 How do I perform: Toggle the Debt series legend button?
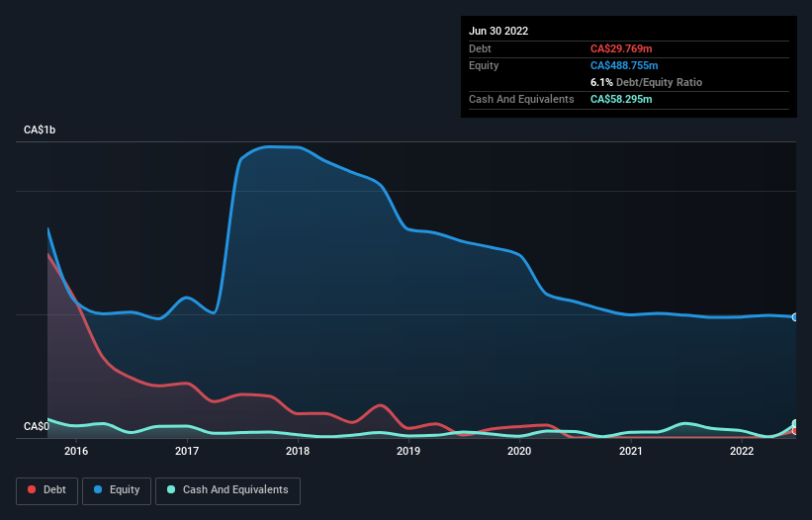click(x=46, y=490)
